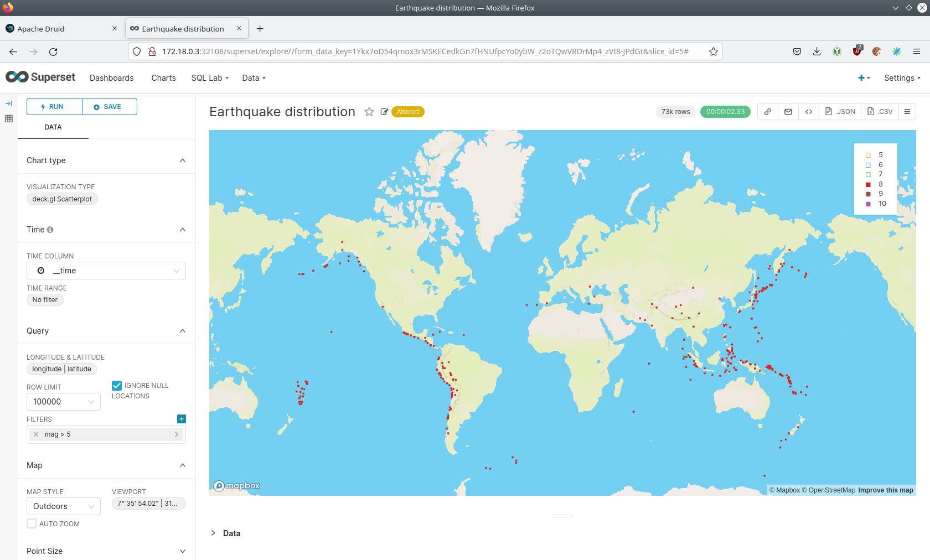
Task: Download chart data as .CSV
Action: (880, 112)
